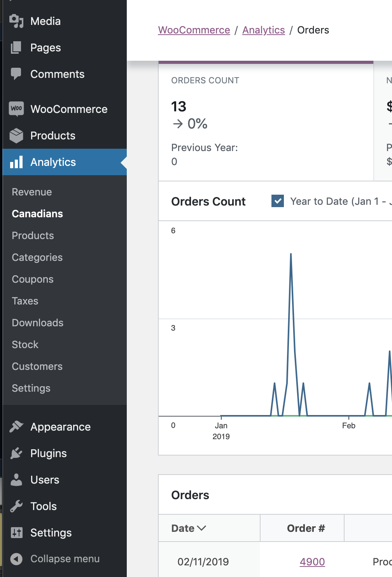The image size is (392, 577).
Task: Click the Collapse menu arrow icon
Action: pos(16,559)
